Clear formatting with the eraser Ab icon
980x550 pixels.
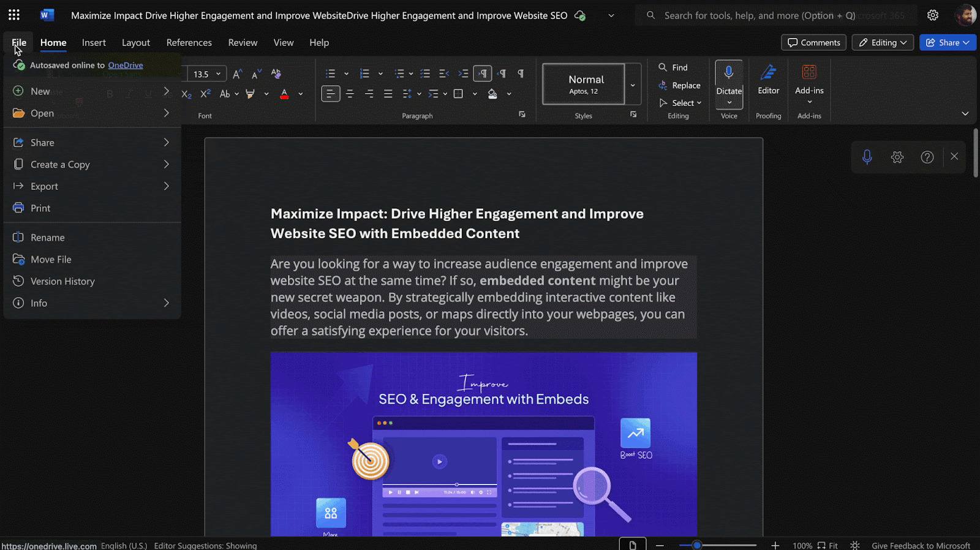(x=276, y=74)
